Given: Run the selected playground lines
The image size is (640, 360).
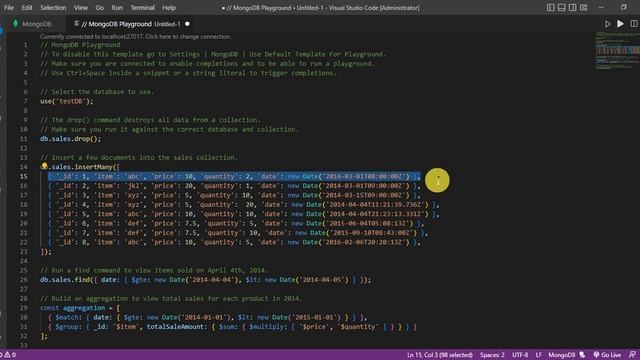Looking at the screenshot, I should pyautogui.click(x=607, y=24).
